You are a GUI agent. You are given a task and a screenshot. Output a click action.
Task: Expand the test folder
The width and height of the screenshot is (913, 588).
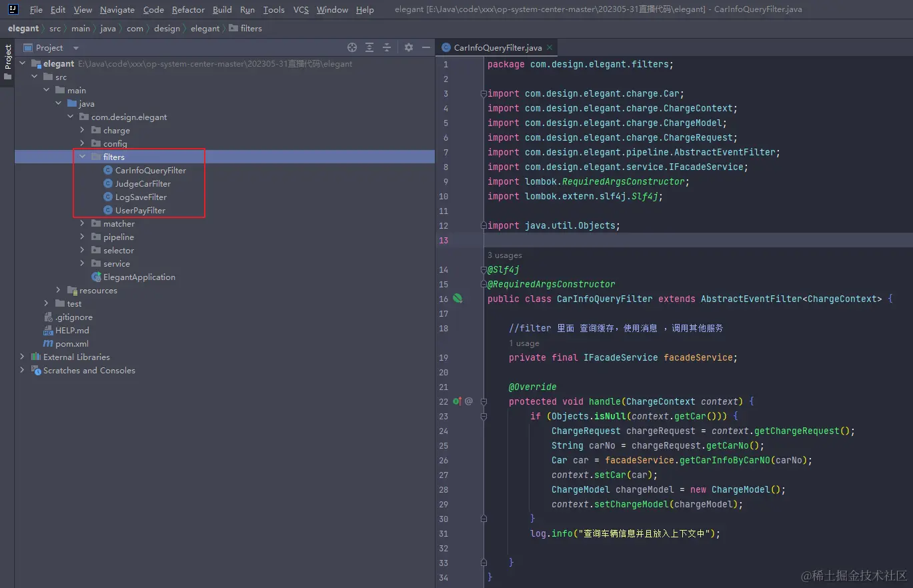point(46,303)
